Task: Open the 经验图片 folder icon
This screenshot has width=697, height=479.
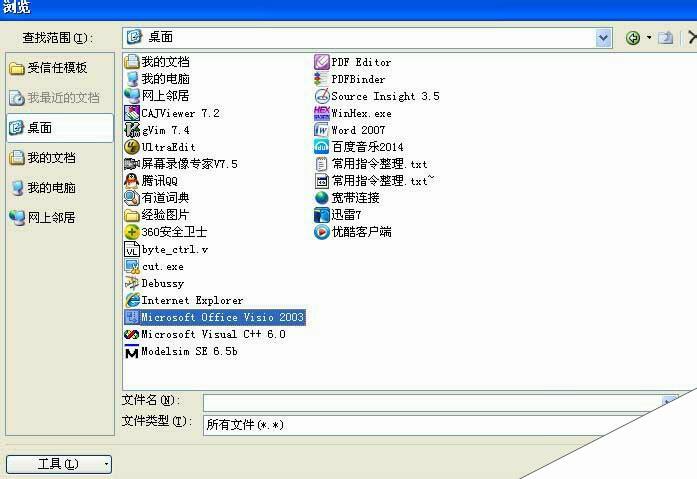Action: pyautogui.click(x=132, y=215)
